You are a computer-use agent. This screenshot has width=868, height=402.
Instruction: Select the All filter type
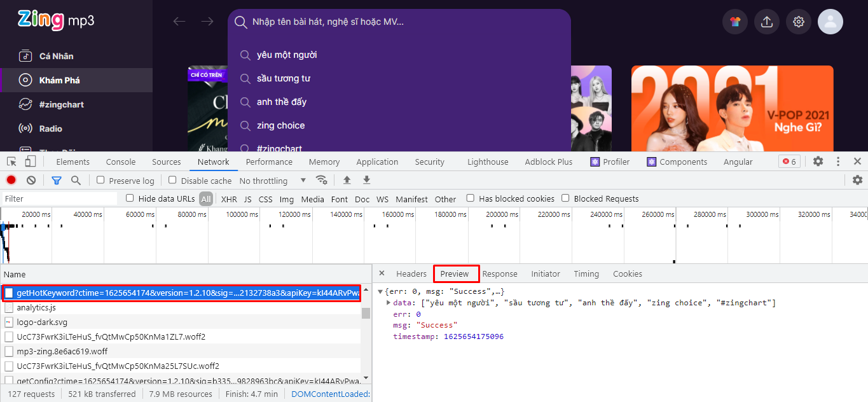205,199
